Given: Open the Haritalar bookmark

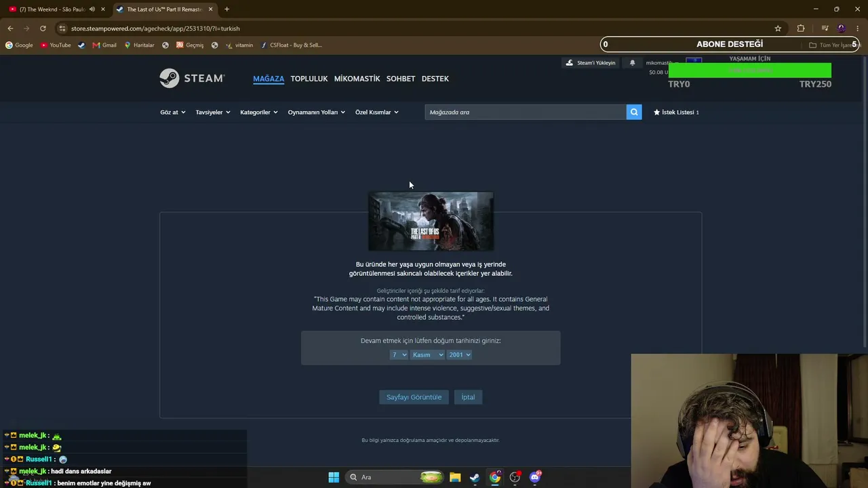Looking at the screenshot, I should 139,45.
